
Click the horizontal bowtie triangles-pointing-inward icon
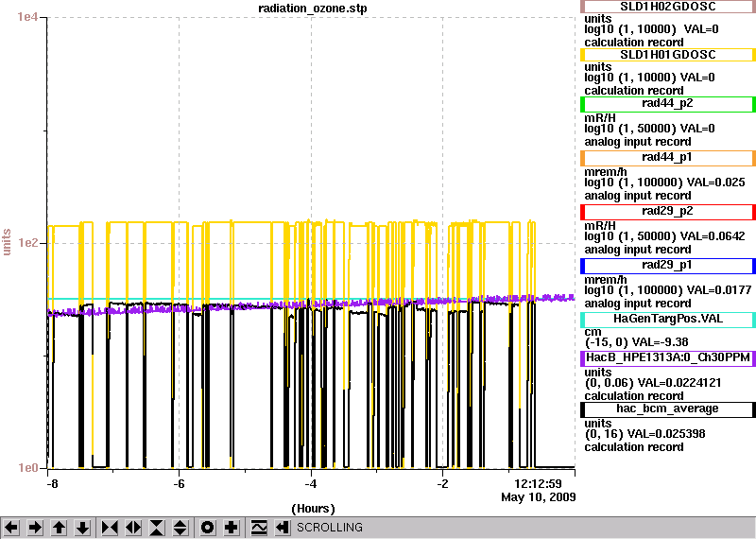click(110, 528)
